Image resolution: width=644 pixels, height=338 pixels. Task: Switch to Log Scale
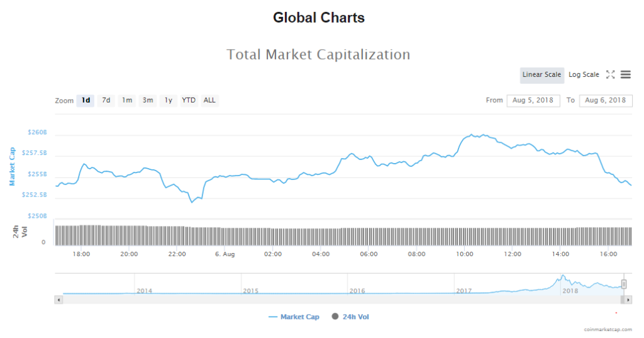point(584,75)
